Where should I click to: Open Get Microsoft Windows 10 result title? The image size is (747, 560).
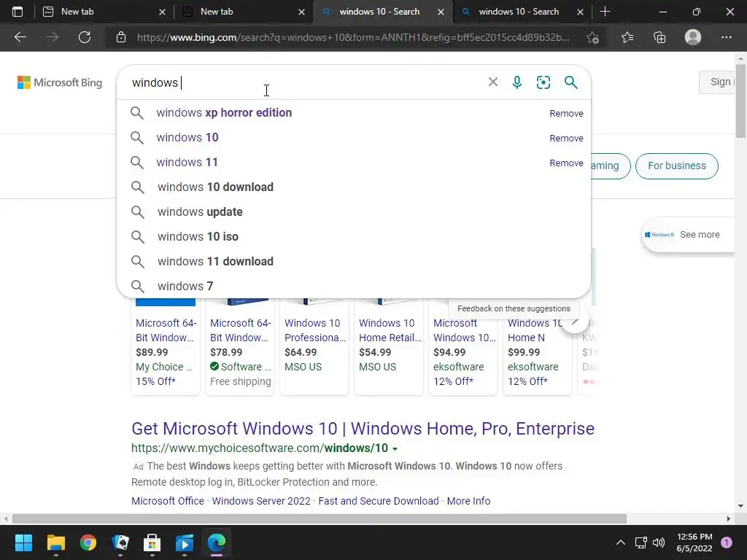tap(363, 429)
